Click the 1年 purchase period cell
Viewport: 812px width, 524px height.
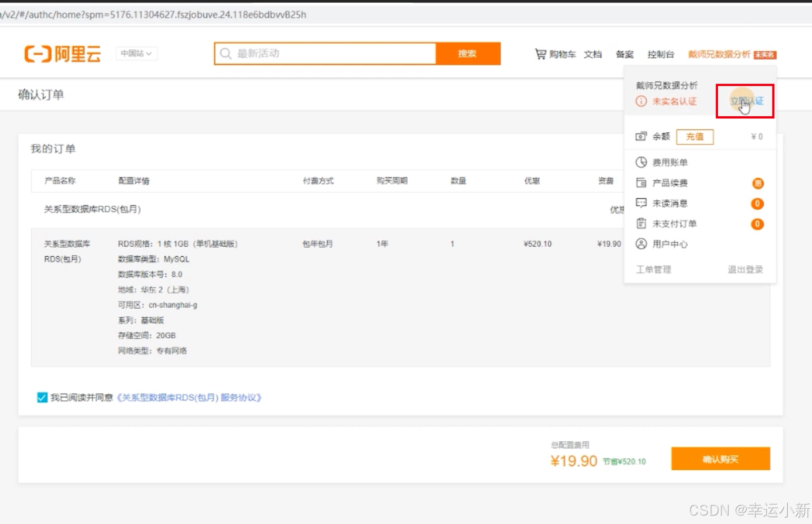point(382,244)
